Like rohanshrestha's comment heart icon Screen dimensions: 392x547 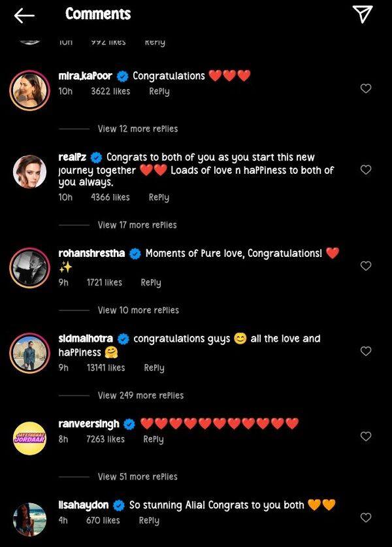click(366, 266)
